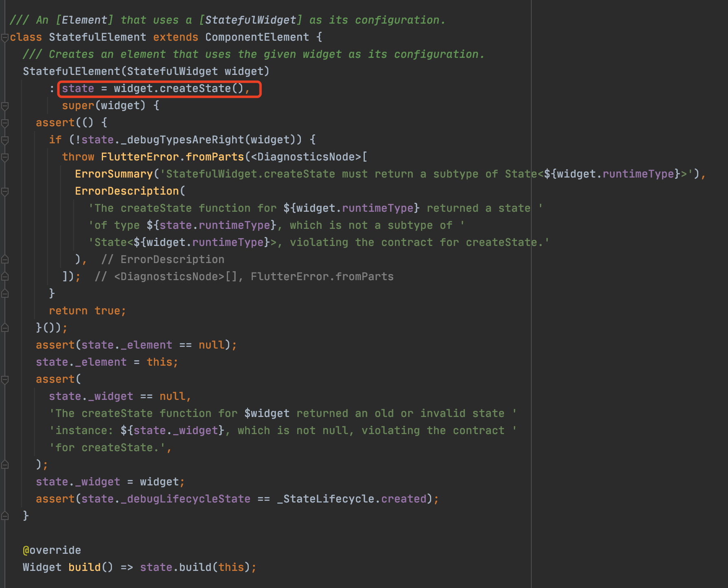Click "violating the contract for createState.'" text
This screenshot has height=588, width=728.
click(x=420, y=242)
